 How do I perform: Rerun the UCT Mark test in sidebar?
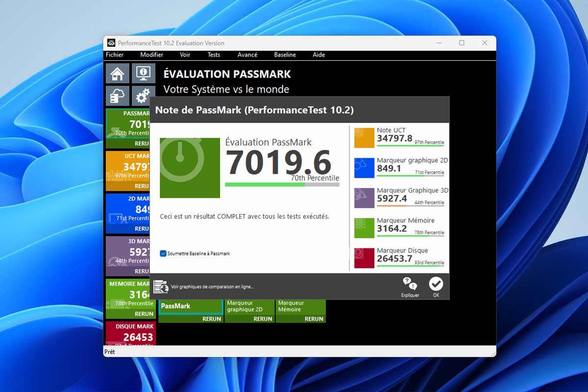coord(142,186)
